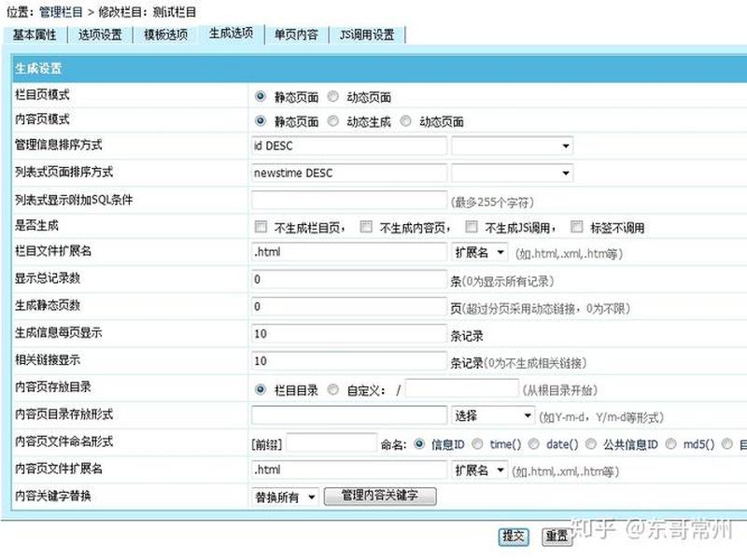Click the 生成静态页数 input field

pyautogui.click(x=348, y=306)
